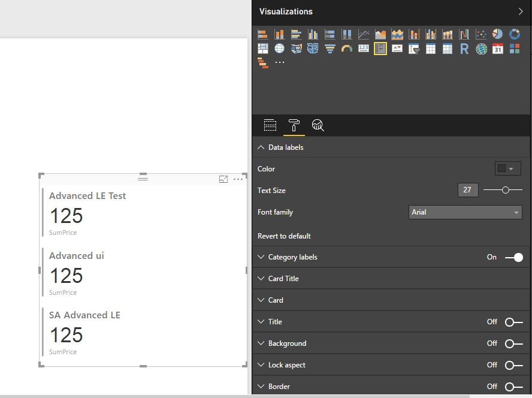Screen dimensions: 532x398
Task: Open the Font family Arial dropdown
Action: tap(465, 212)
